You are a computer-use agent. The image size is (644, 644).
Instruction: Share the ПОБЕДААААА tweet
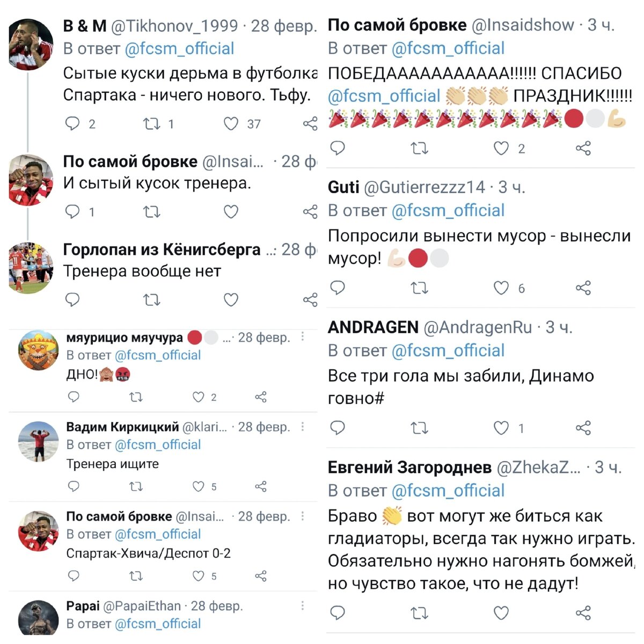(583, 148)
